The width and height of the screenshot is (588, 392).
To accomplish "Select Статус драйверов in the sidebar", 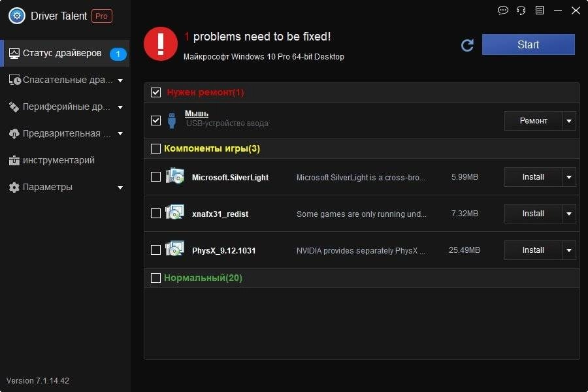I will coord(65,54).
